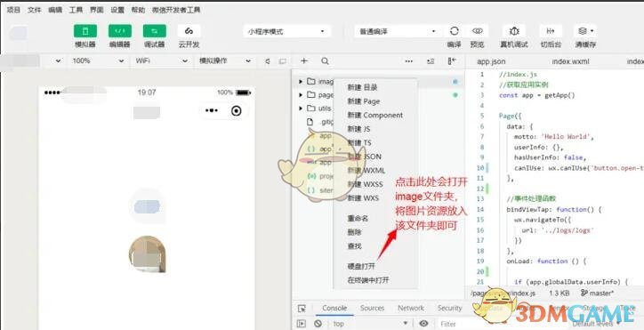Expand the pages folder arrow
644x330 pixels.
[301, 95]
